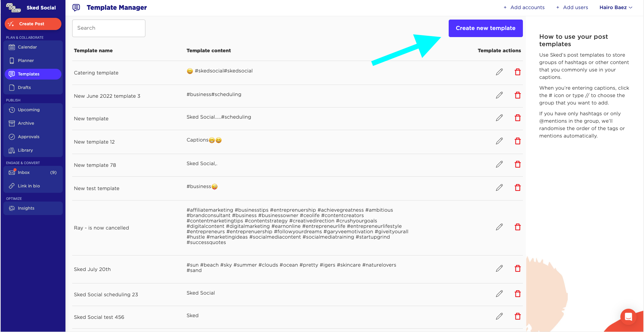The height and width of the screenshot is (332, 644).
Task: Edit New template 78
Action: coord(499,164)
